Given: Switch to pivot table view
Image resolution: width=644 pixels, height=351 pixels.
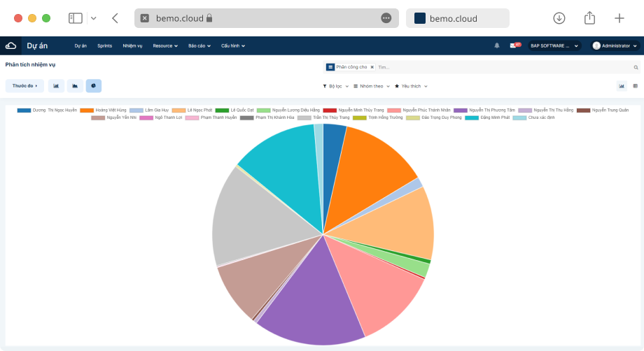Looking at the screenshot, I should (636, 86).
